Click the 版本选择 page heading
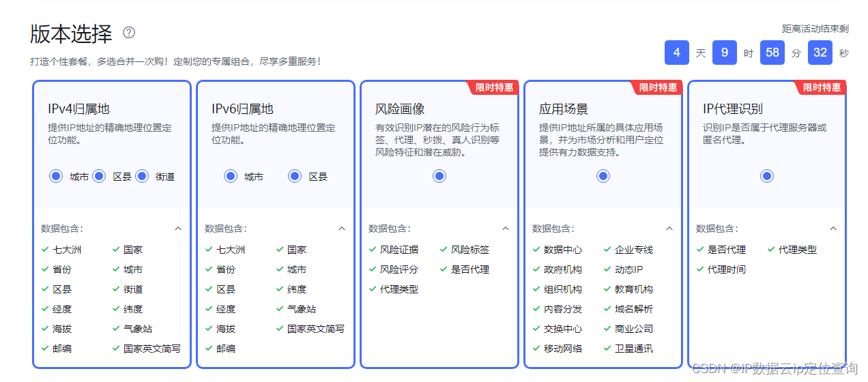868x382 pixels. point(71,33)
